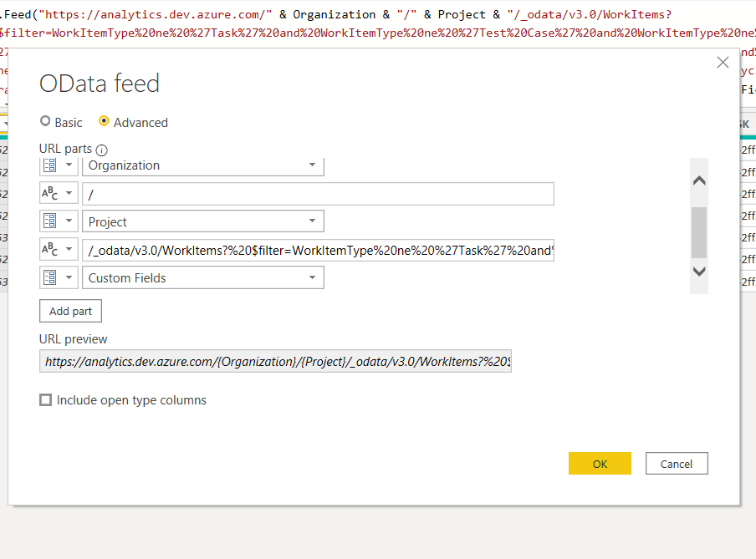Open parameter type icon beside Project
The image size is (756, 559).
59,221
